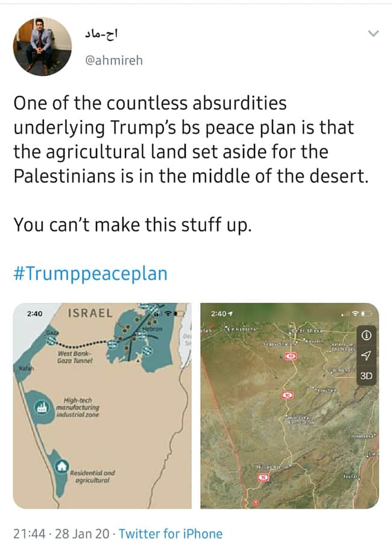This screenshot has width=392, height=553.
Task: Tap the industrial zone factory icon
Action: coord(43,407)
